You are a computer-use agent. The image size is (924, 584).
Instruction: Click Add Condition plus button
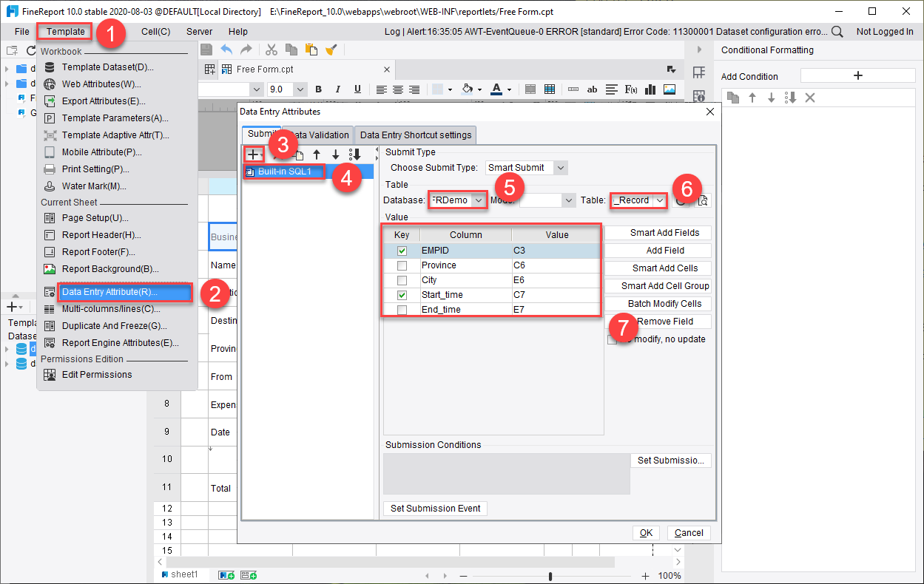pos(858,75)
